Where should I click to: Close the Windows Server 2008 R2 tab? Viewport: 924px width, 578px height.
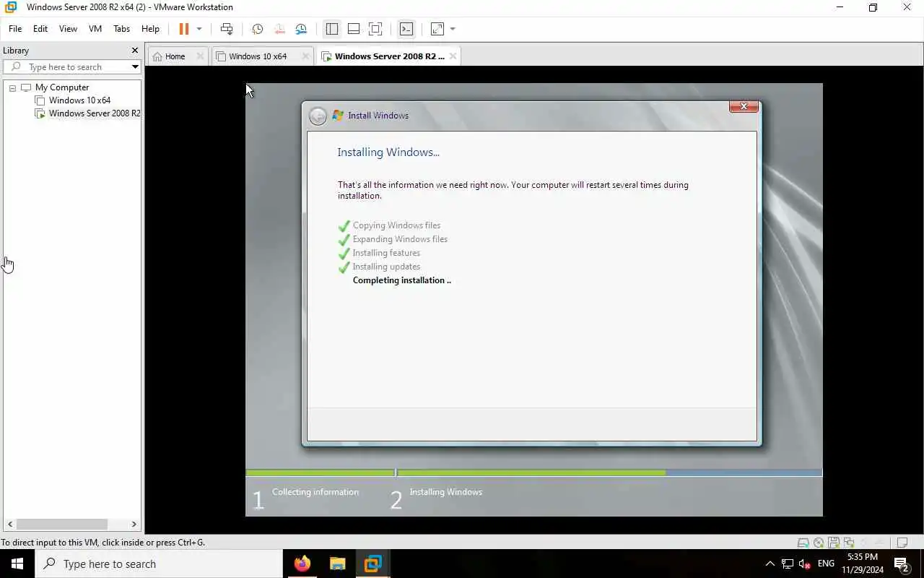point(453,56)
